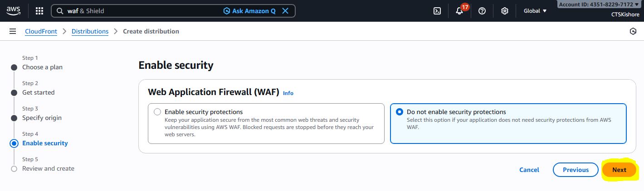Open the CloudShell terminal icon
This screenshot has height=191, width=644.
pos(437,11)
